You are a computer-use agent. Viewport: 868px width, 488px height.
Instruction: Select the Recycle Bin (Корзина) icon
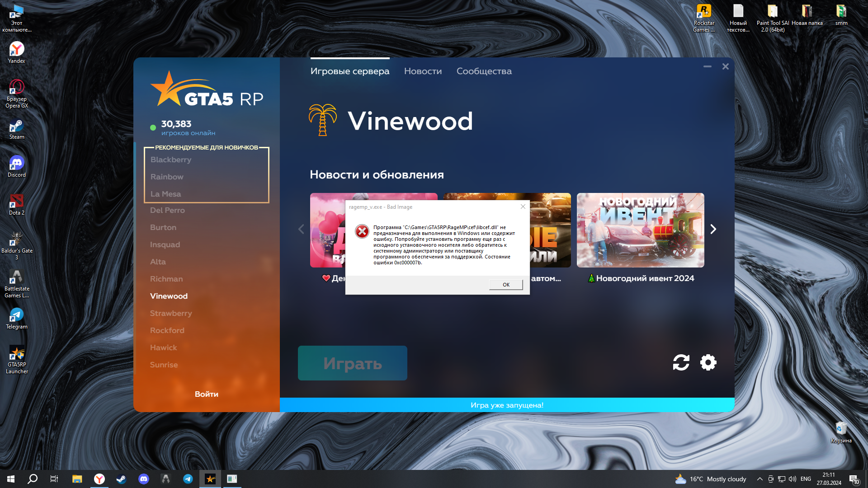click(841, 432)
